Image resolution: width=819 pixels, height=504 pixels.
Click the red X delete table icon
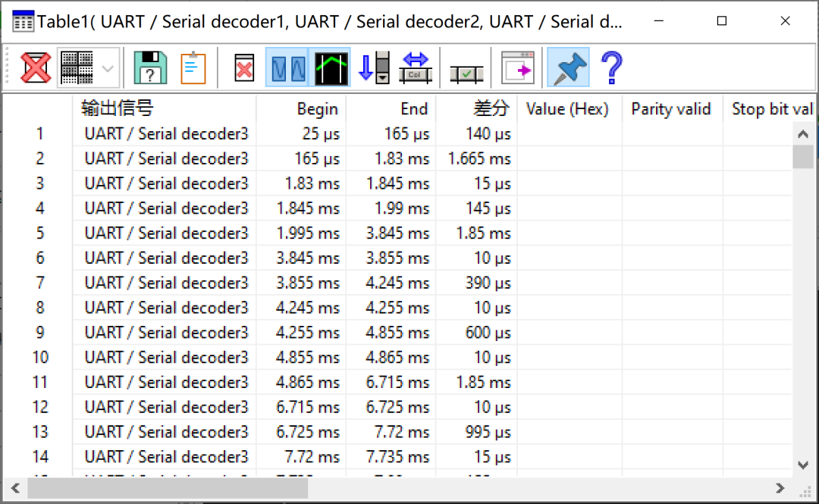pos(36,67)
